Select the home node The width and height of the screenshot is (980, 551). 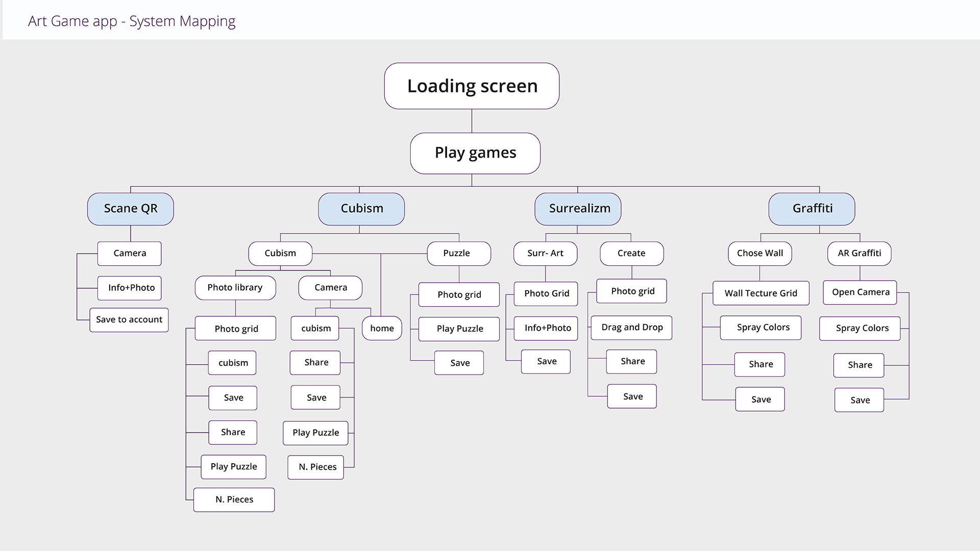pos(382,328)
